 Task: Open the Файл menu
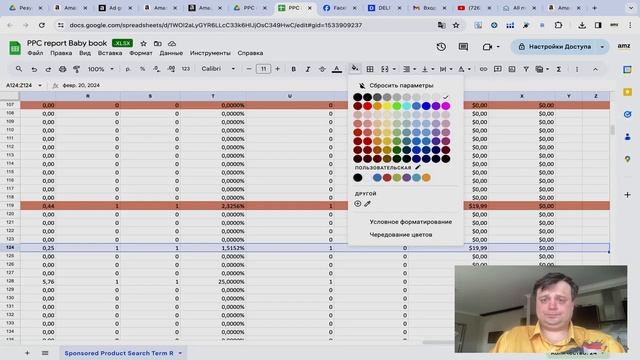coord(36,53)
